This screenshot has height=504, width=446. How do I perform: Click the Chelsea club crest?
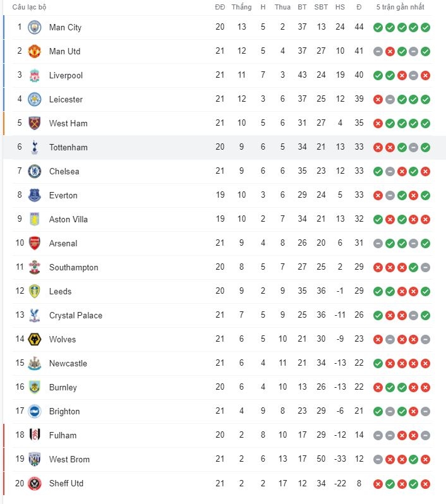pos(34,171)
